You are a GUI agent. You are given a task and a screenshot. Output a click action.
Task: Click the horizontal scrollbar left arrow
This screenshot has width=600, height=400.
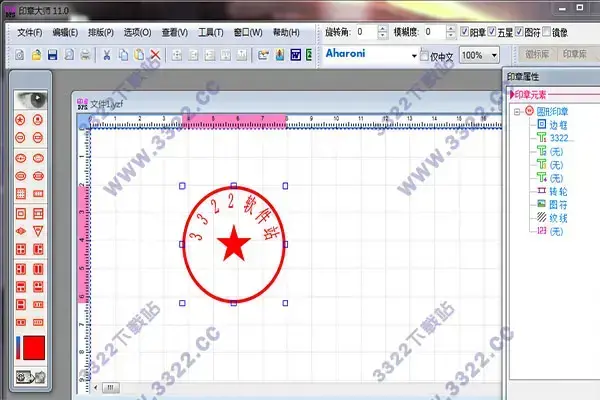pyautogui.click(x=96, y=387)
